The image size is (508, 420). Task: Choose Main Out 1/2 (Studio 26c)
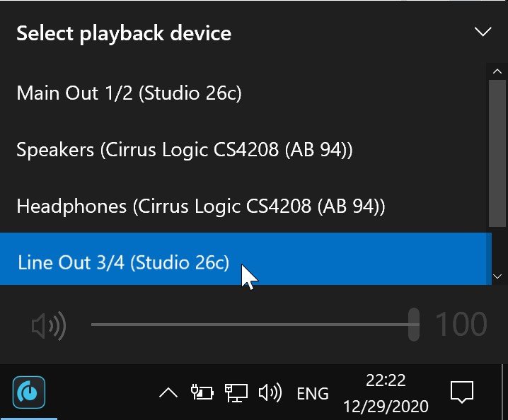tap(246, 93)
